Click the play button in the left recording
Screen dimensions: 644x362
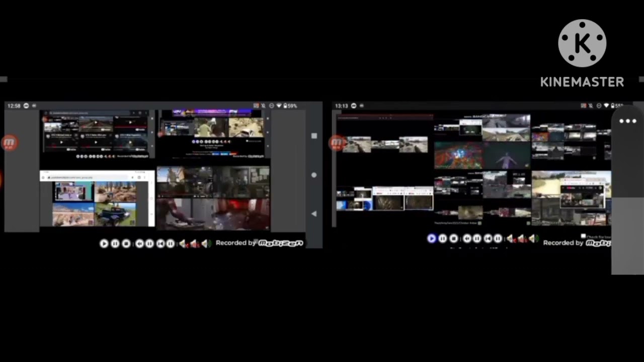(x=104, y=243)
